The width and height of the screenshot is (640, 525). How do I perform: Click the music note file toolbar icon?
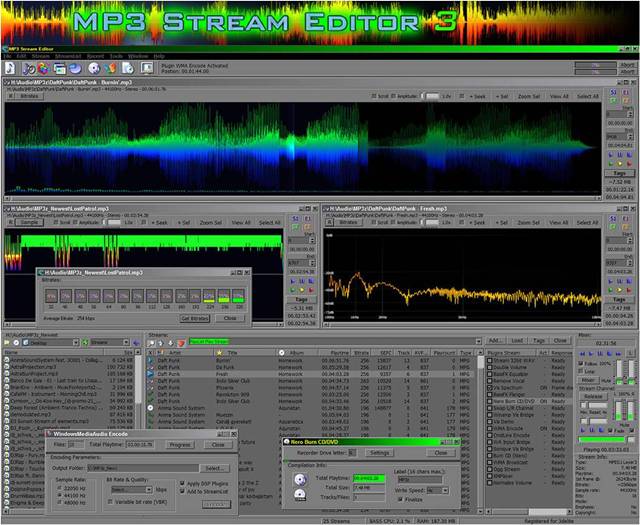(10, 68)
